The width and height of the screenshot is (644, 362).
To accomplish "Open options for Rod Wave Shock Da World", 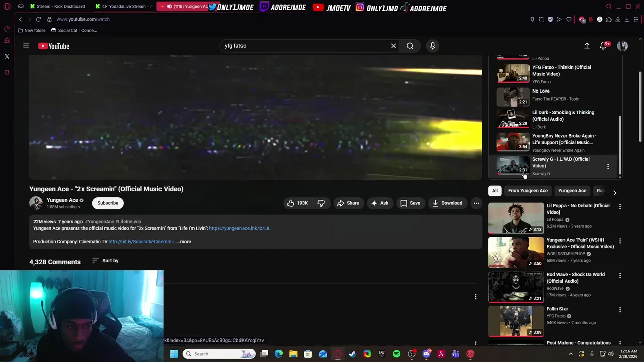I will (x=620, y=276).
